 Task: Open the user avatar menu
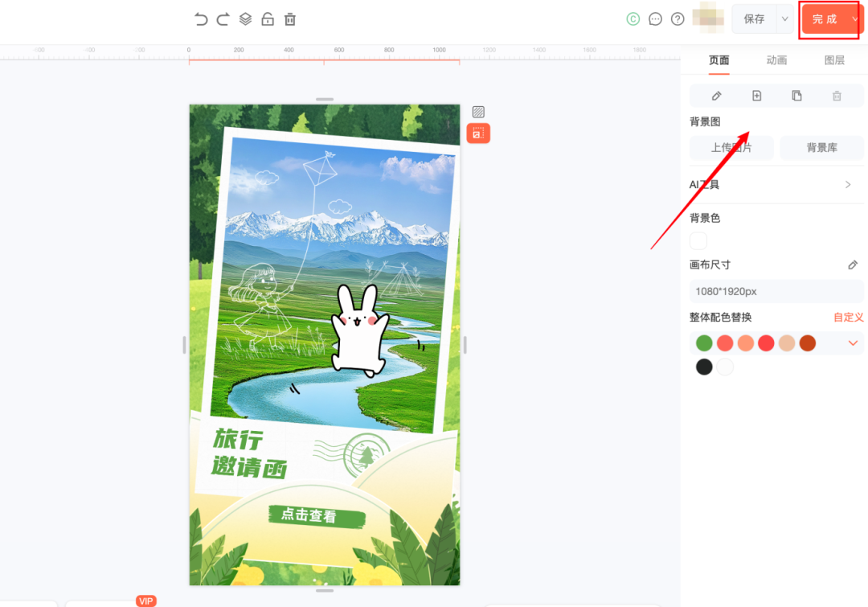click(x=708, y=17)
